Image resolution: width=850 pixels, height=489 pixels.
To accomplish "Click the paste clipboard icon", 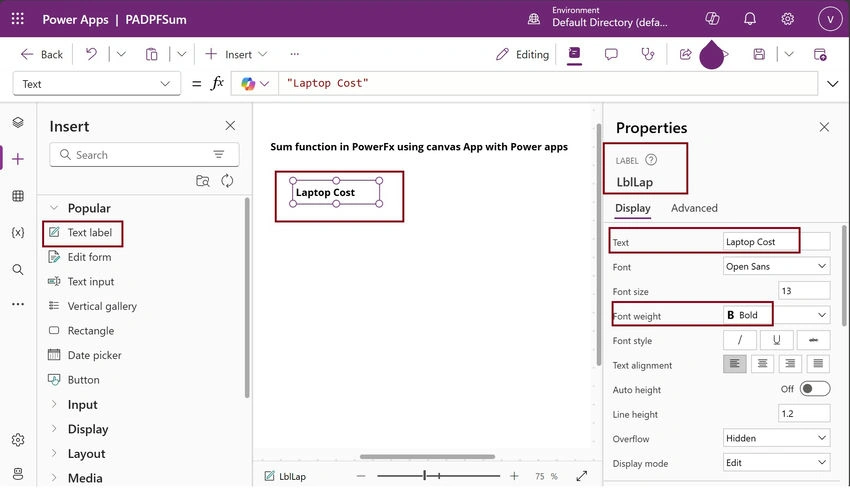I will [x=151, y=54].
